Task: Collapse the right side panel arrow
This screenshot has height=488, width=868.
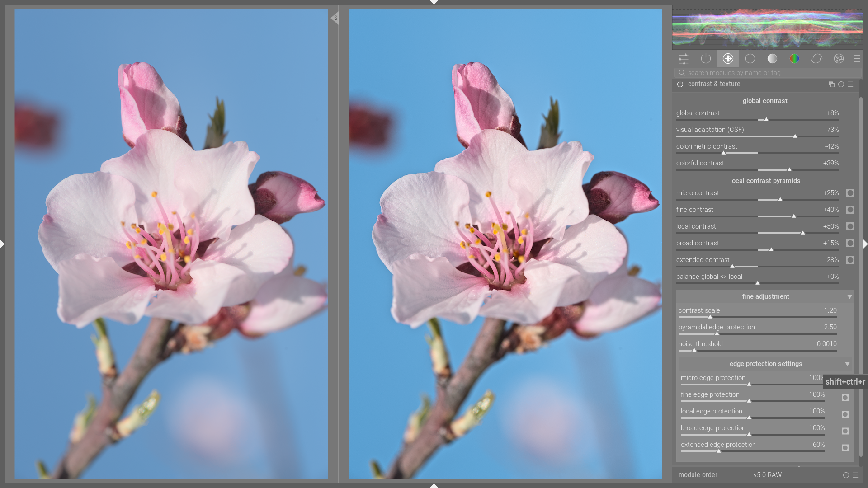Action: [865, 244]
